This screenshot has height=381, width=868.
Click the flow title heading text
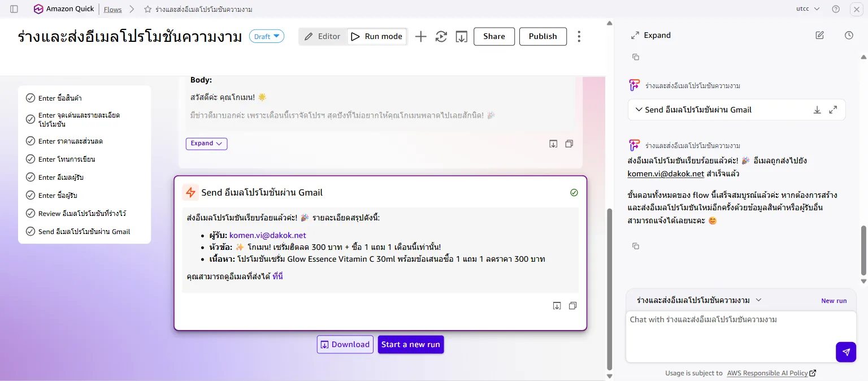click(x=131, y=37)
